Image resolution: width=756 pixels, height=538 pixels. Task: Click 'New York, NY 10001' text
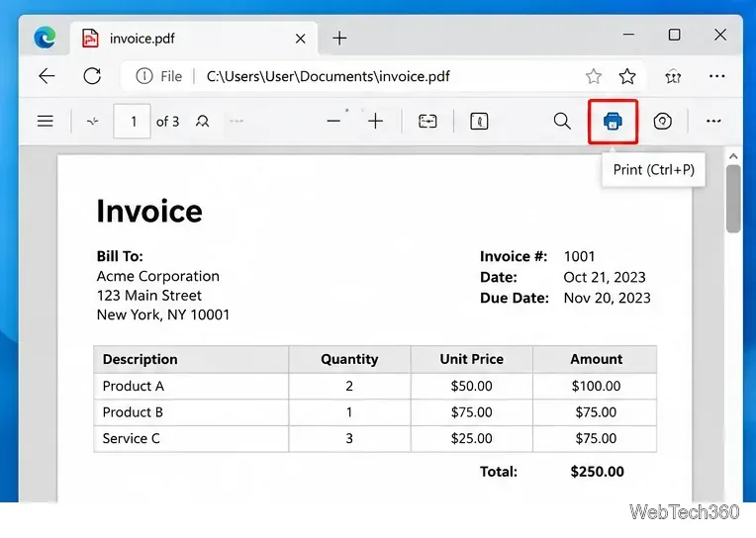tap(163, 314)
